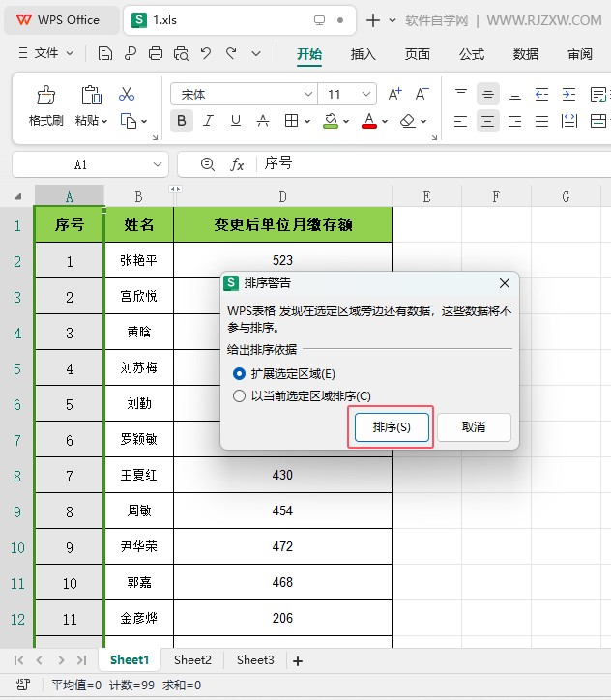The height and width of the screenshot is (700, 611).
Task: Open the 宋体 font name dropdown
Action: click(x=308, y=94)
